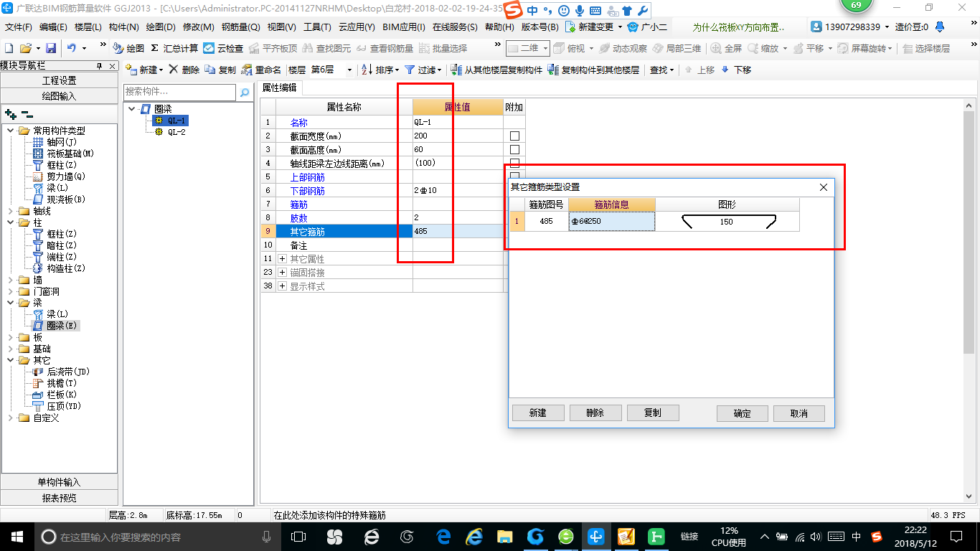Open the BIM应用(I) menu

point(404,27)
